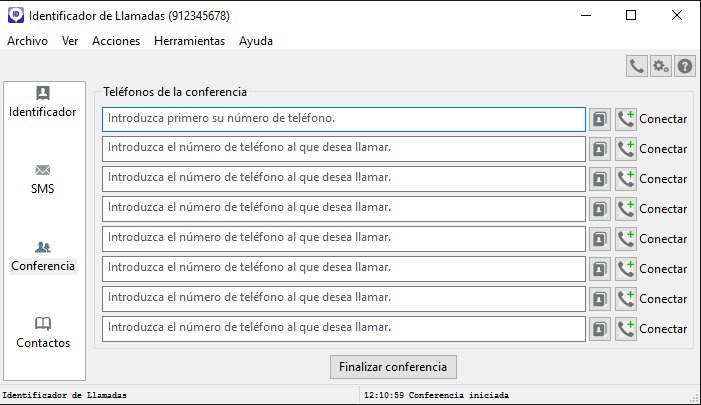Image resolution: width=701 pixels, height=405 pixels.
Task: Select the Conferencia sidebar panel
Action: 43,256
